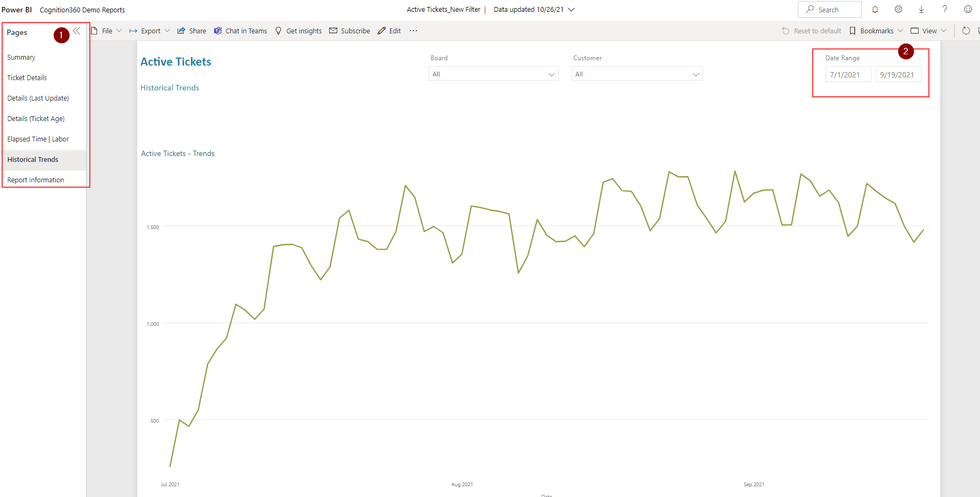Image resolution: width=980 pixels, height=497 pixels.
Task: Select the Chat in Teams icon
Action: [240, 31]
